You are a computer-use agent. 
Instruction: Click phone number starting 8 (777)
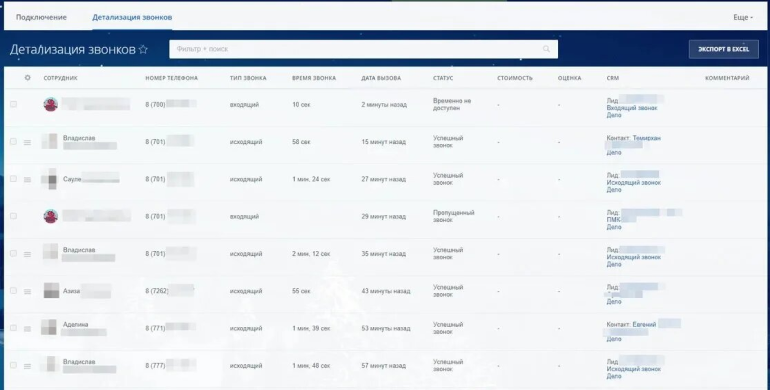(x=171, y=365)
